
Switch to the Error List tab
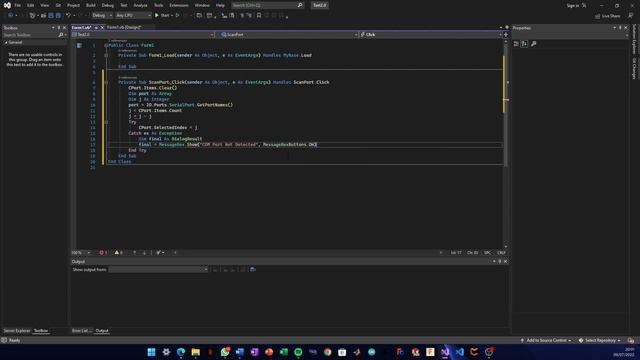(x=82, y=331)
